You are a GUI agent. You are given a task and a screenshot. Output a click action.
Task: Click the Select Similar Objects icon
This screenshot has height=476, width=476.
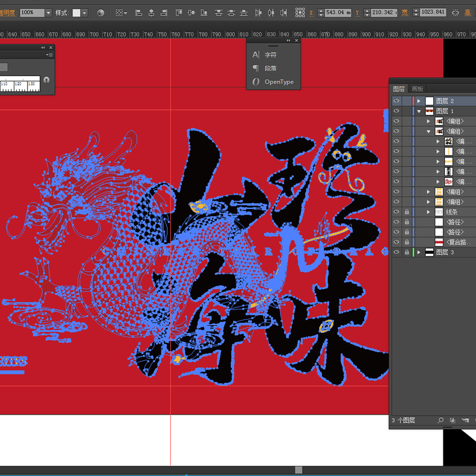pyautogui.click(x=119, y=13)
